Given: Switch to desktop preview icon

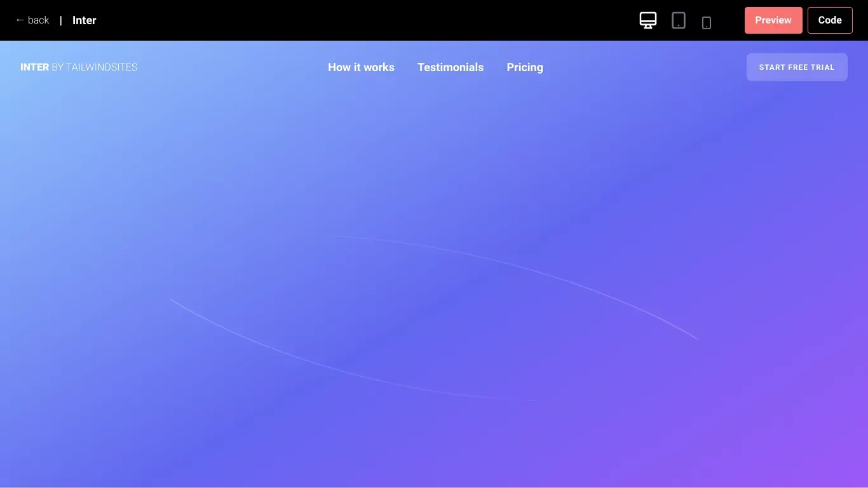Looking at the screenshot, I should click(x=648, y=20).
